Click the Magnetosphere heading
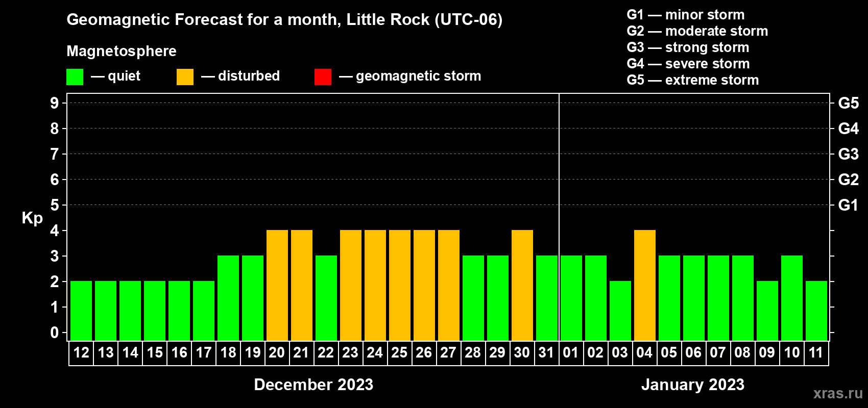Screen dimensions: 868x408 click(122, 52)
